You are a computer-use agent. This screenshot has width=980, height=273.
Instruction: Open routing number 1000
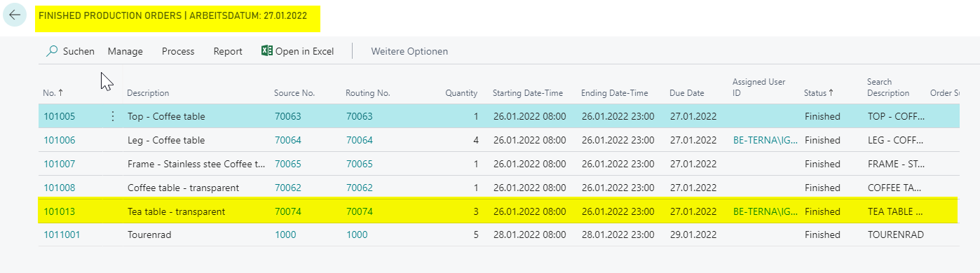[x=357, y=235]
